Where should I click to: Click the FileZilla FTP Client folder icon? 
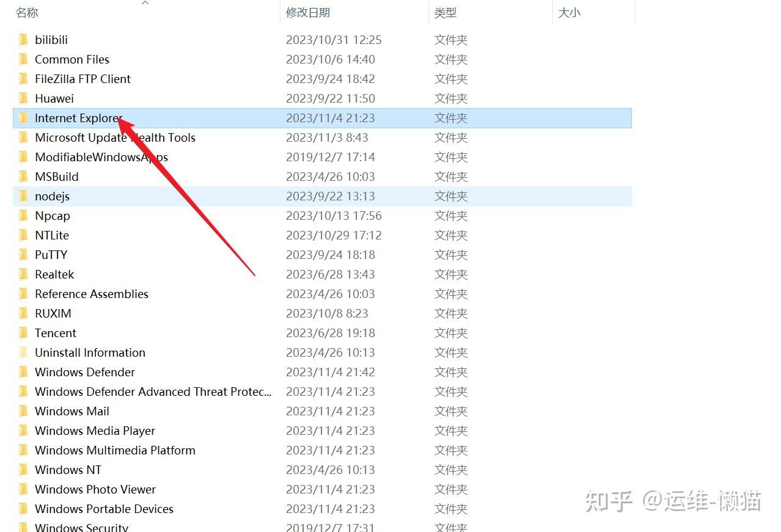point(23,79)
